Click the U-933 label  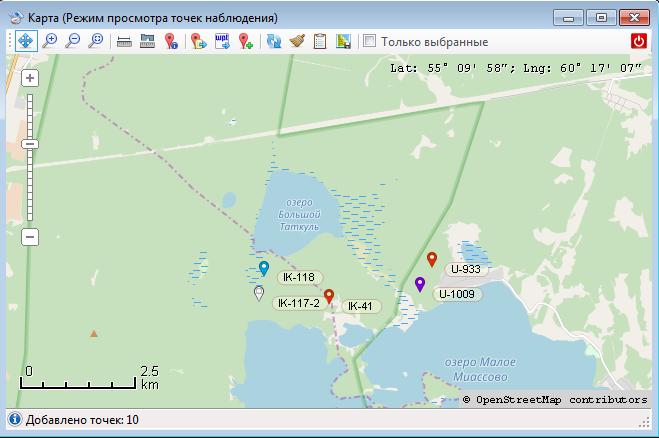pos(466,269)
